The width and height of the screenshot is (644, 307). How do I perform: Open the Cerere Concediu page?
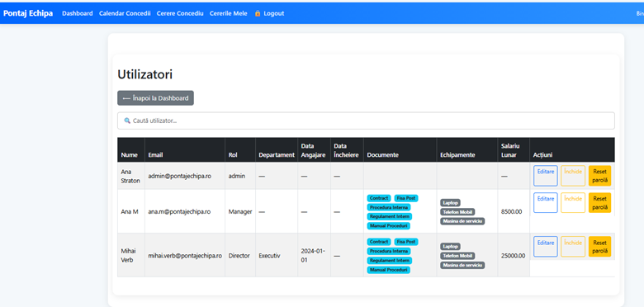[x=180, y=13]
